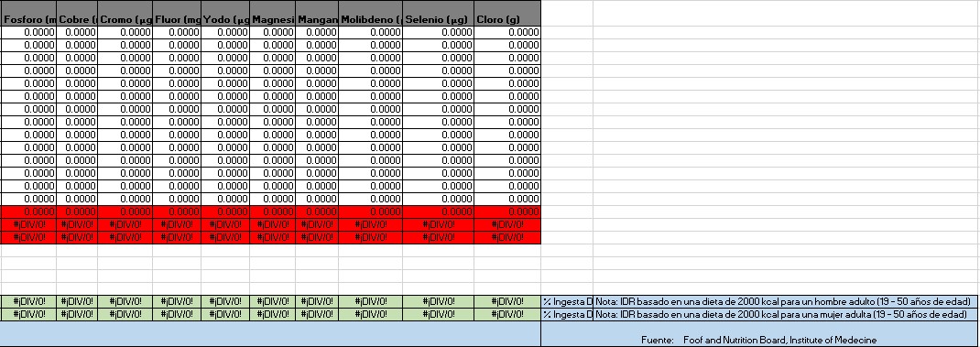
Task: Click the note about hombre adulto diet
Action: (786, 301)
